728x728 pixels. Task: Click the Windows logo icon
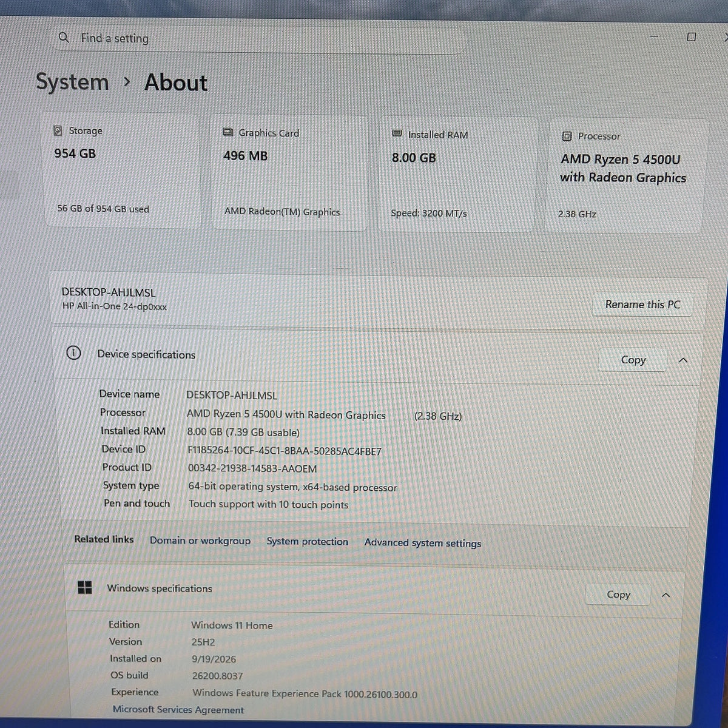(85, 587)
